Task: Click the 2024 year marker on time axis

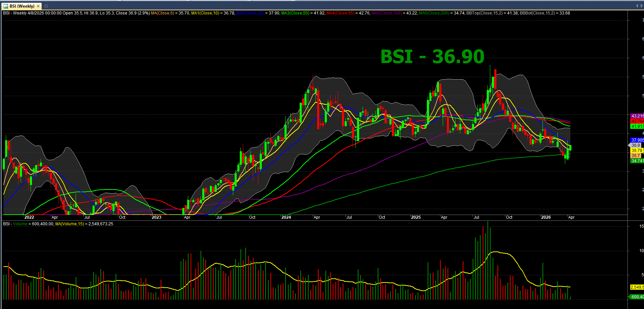Action: [286, 217]
